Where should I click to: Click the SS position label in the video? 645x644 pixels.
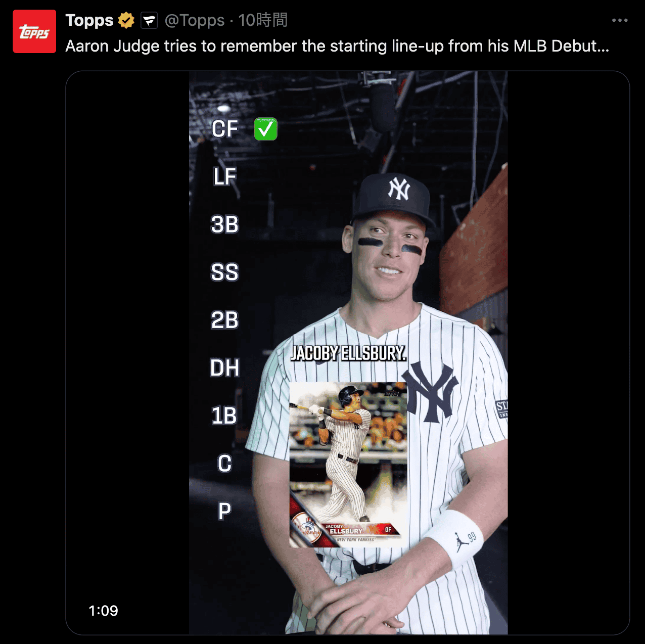(225, 272)
